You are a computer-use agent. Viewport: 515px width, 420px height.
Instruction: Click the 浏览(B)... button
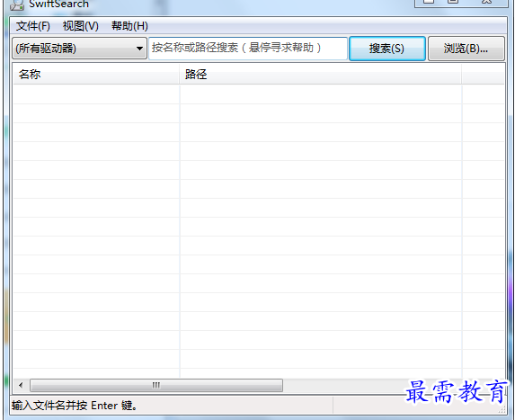[466, 49]
